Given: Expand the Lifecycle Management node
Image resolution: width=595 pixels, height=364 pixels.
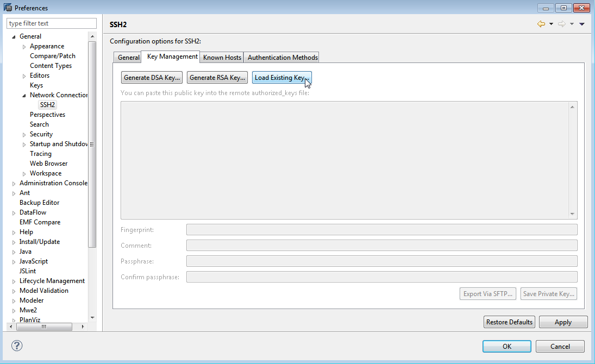Looking at the screenshot, I should 14,281.
